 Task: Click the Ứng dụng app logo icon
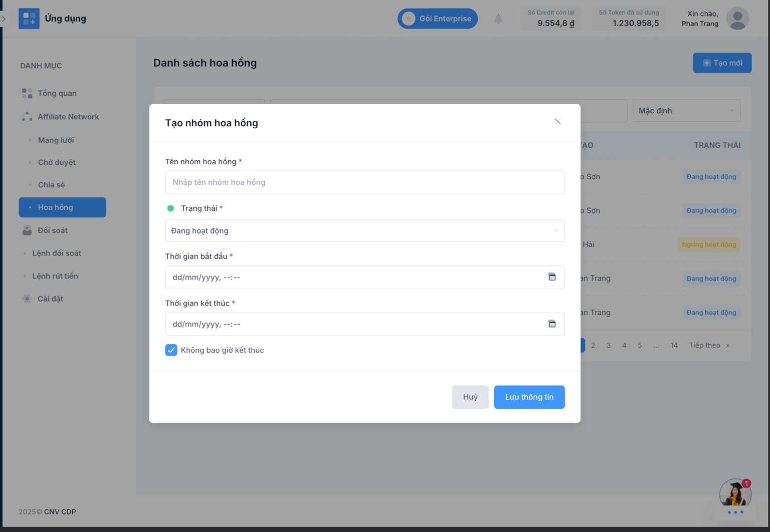pyautogui.click(x=29, y=19)
